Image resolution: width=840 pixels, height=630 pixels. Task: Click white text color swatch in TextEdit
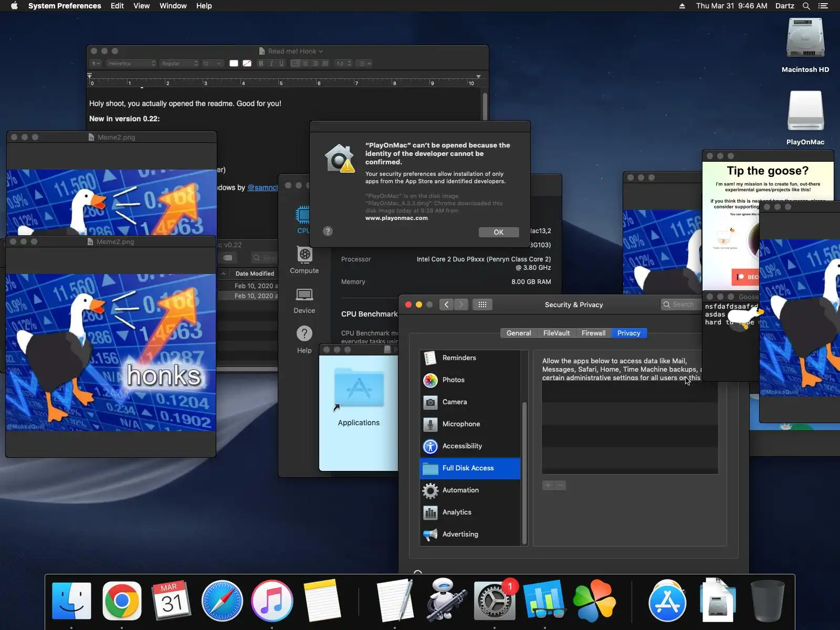coord(234,64)
